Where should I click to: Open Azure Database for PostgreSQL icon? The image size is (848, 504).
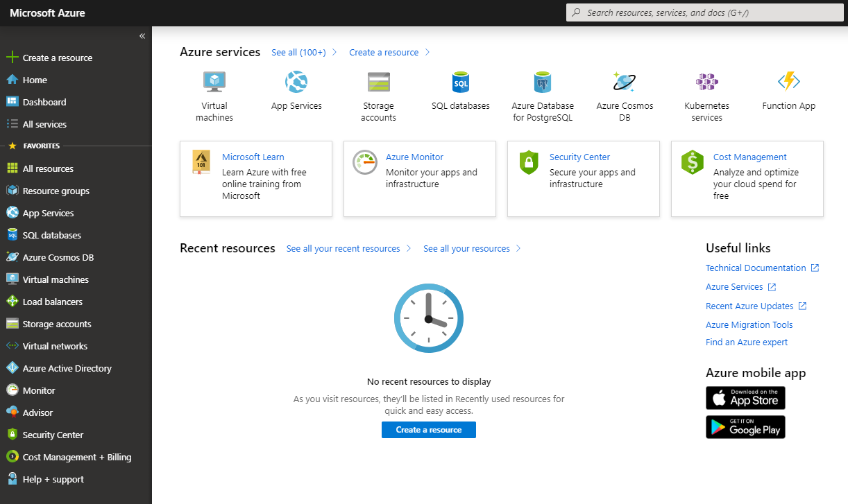coord(543,82)
